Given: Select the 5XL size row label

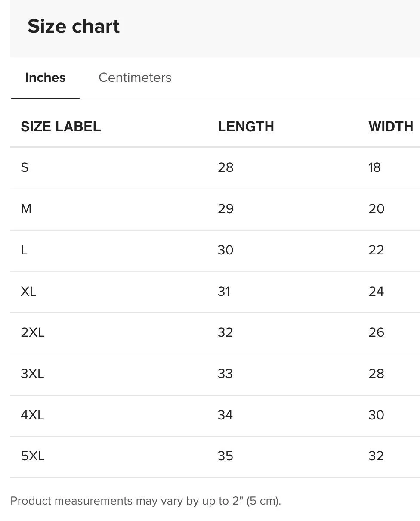Looking at the screenshot, I should [x=33, y=456].
